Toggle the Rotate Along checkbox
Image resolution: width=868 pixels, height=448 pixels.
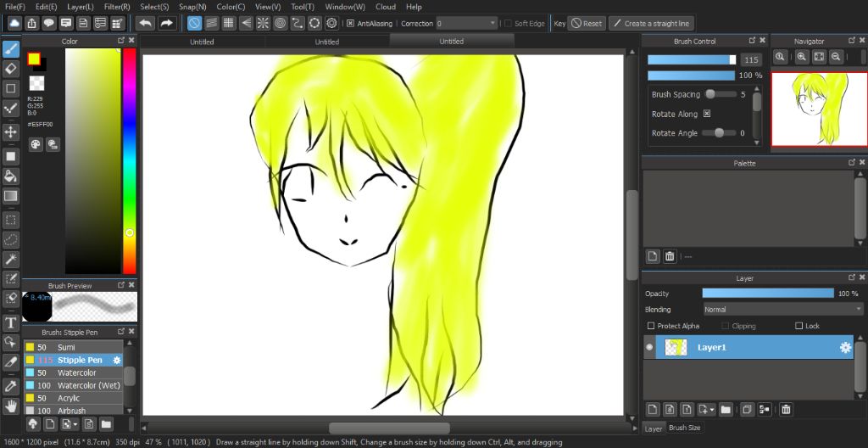pos(707,114)
